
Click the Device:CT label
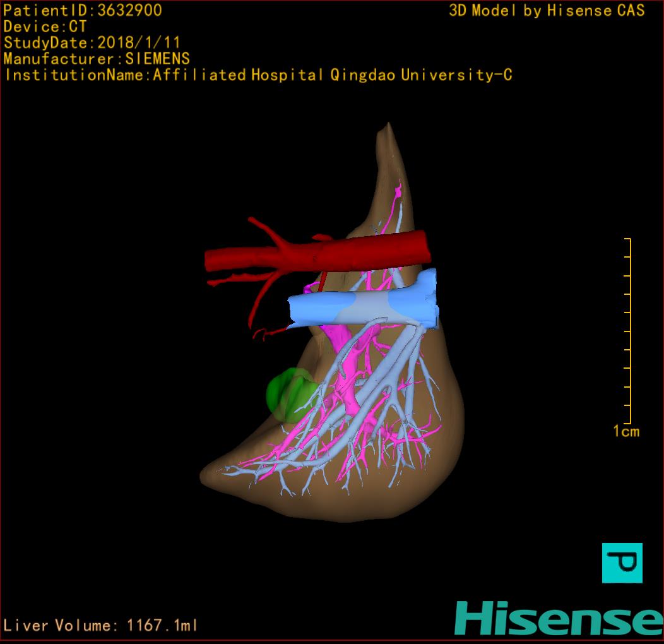(x=45, y=27)
